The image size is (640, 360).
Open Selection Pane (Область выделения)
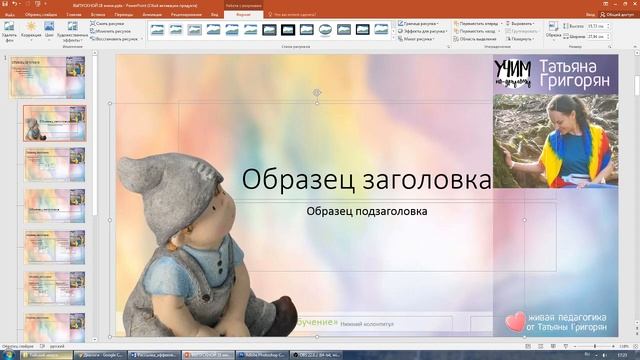pos(475,39)
